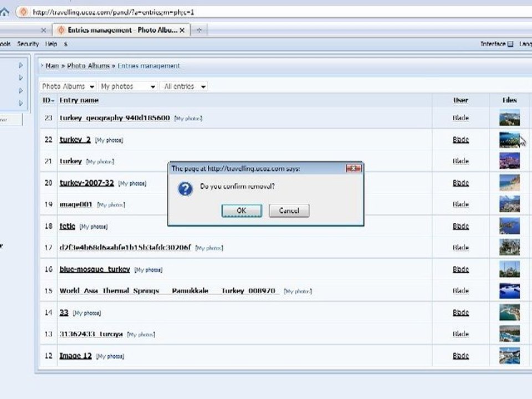532x399 pixels.
Task: Click the Entry name column header
Action: [x=79, y=100]
